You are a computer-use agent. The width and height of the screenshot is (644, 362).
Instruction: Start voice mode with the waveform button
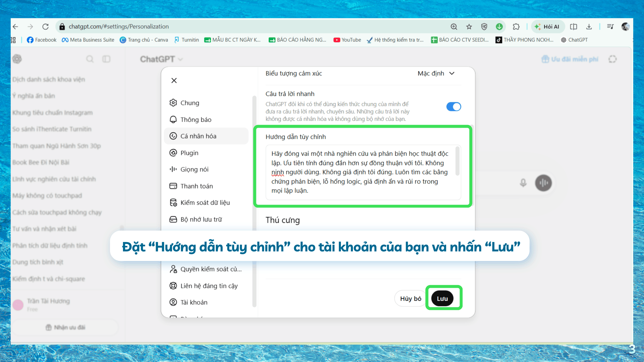pyautogui.click(x=543, y=183)
